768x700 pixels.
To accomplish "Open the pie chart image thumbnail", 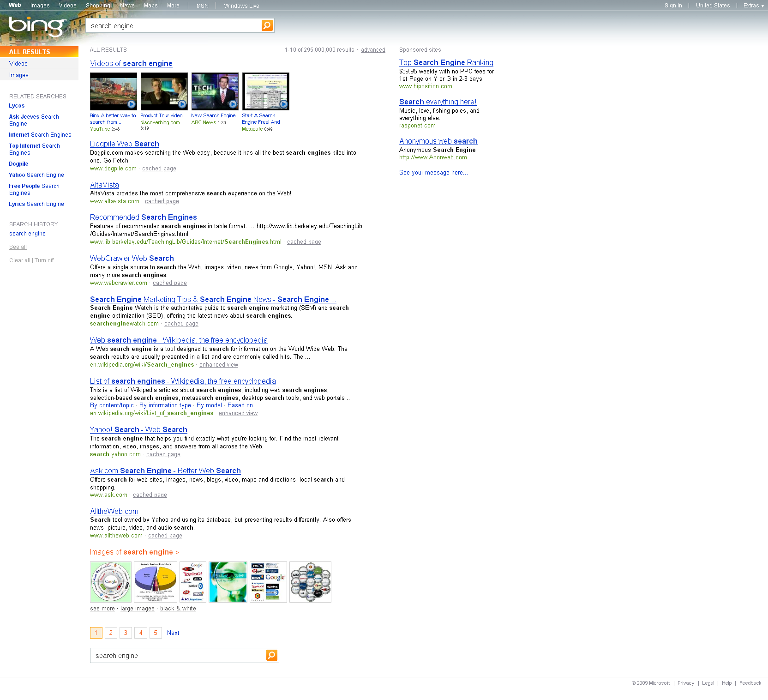I will point(156,582).
